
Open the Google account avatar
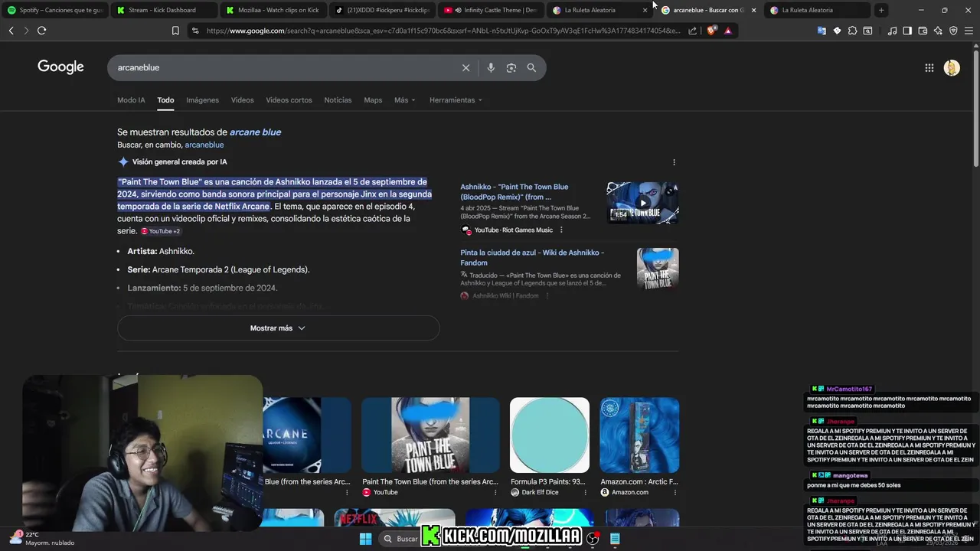tap(952, 68)
